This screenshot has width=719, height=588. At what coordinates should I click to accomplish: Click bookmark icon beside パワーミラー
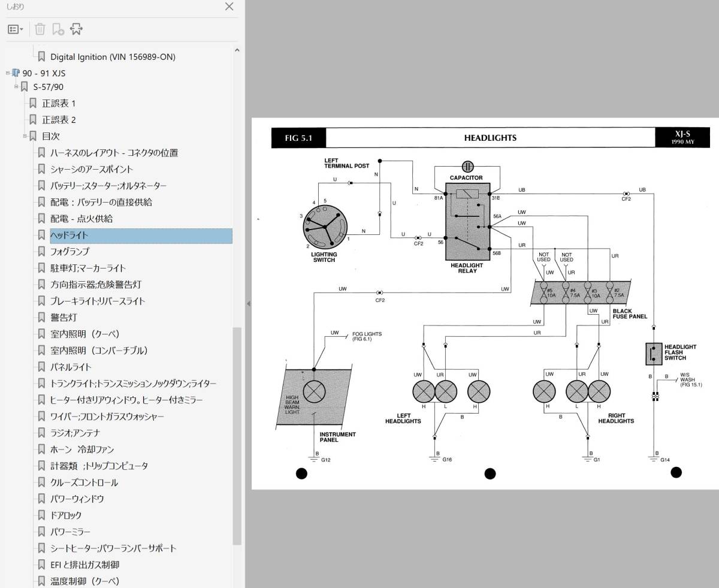[x=41, y=532]
